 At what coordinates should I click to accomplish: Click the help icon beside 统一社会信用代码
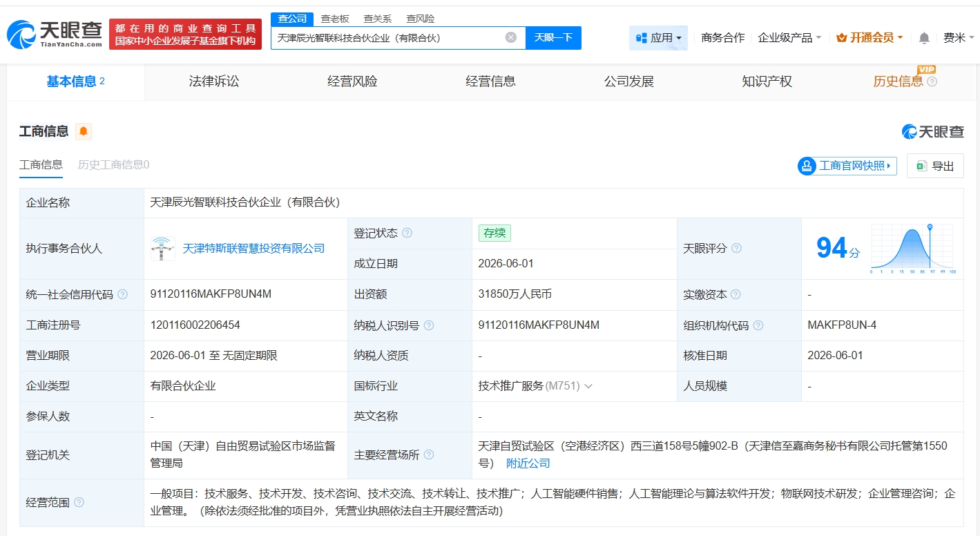click(x=122, y=294)
